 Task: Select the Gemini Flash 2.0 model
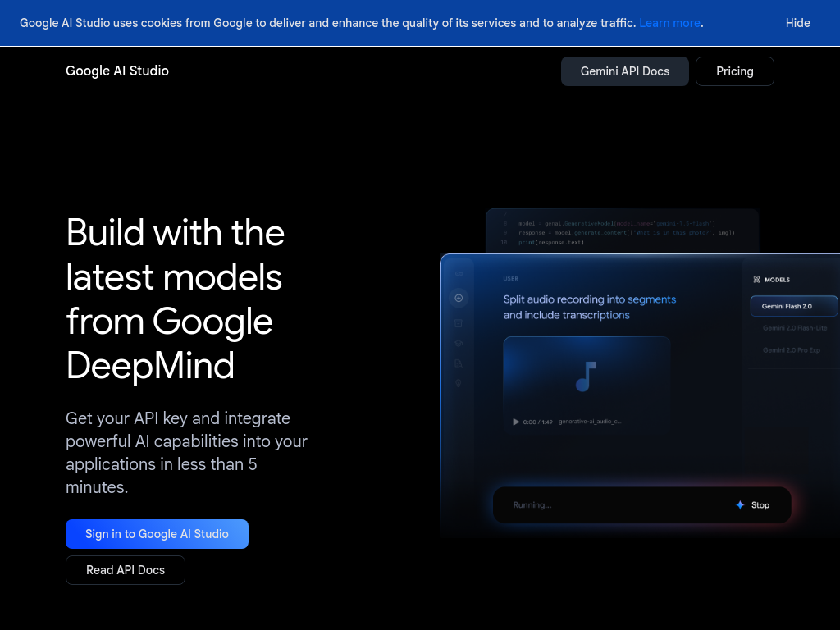click(x=793, y=306)
